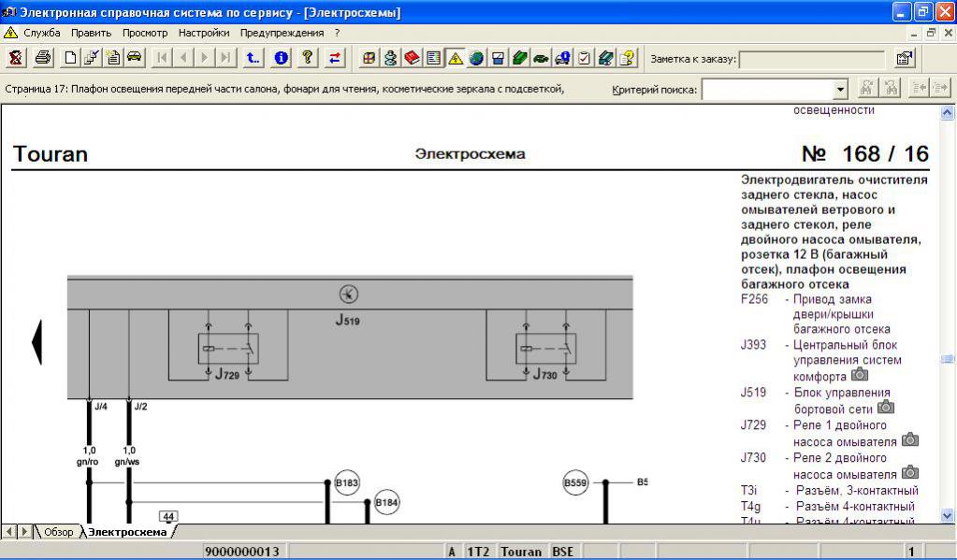Screen dimensions: 957x560
Task: Open camera image for J729 relay 1
Action: point(910,438)
